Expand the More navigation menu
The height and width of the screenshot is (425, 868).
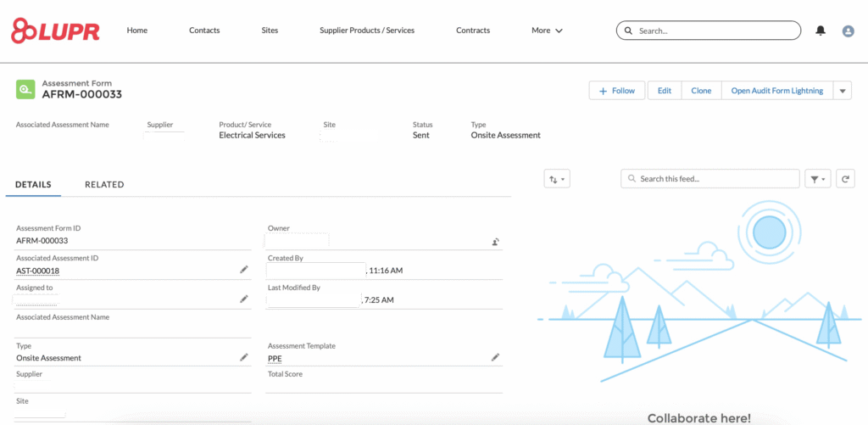[547, 31]
